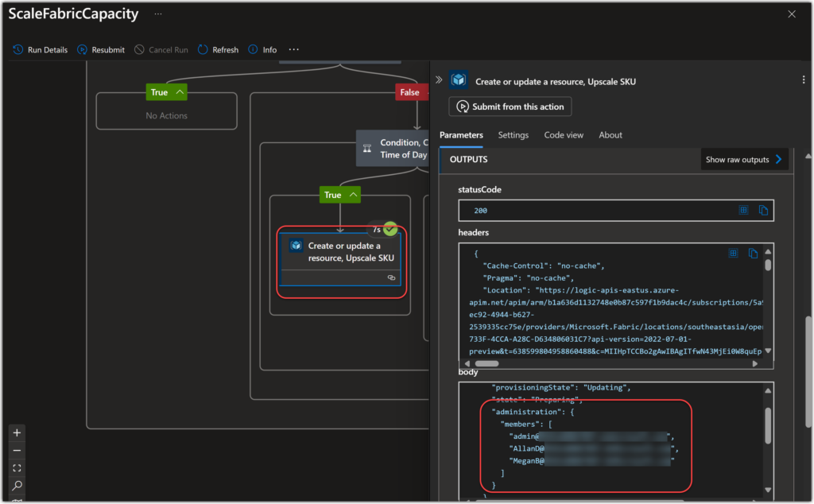The height and width of the screenshot is (504, 814).
Task: Zoom in on the designer canvas
Action: pyautogui.click(x=17, y=432)
